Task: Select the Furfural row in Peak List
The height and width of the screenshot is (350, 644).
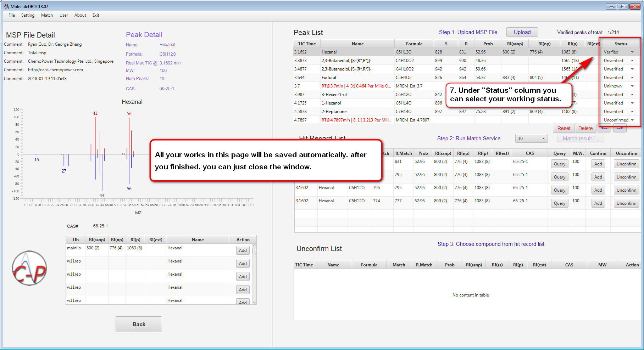Action: click(357, 78)
